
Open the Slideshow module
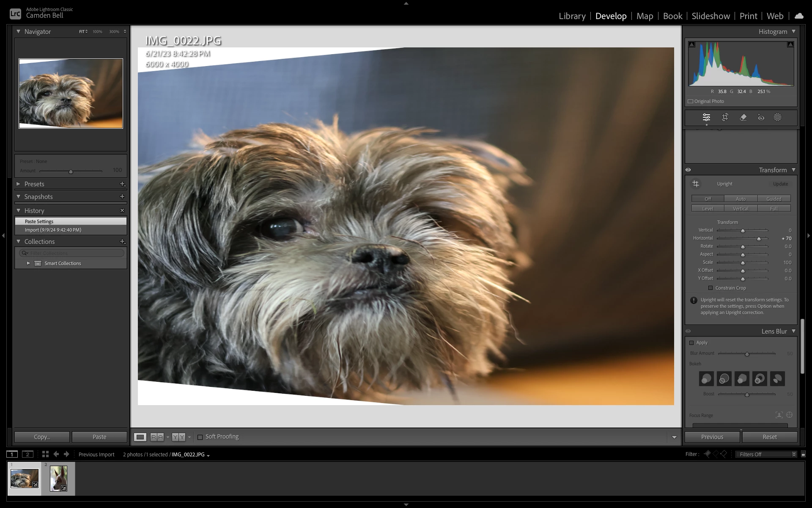click(x=710, y=16)
